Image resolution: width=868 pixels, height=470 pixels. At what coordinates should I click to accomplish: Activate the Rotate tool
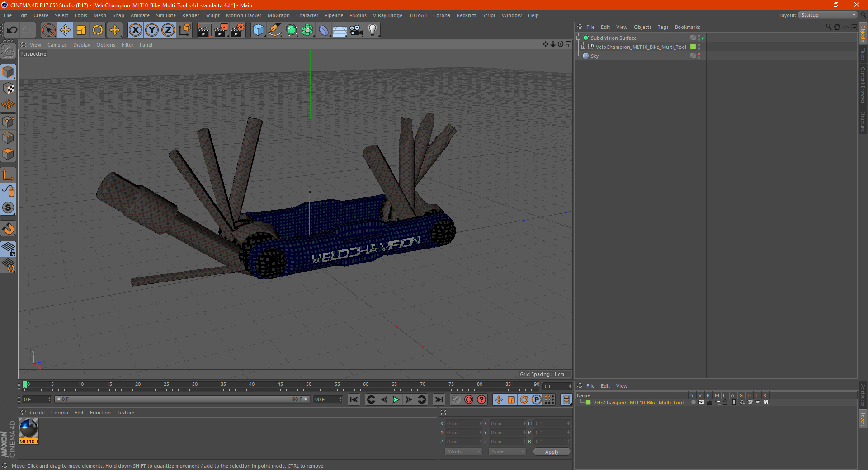[98, 30]
